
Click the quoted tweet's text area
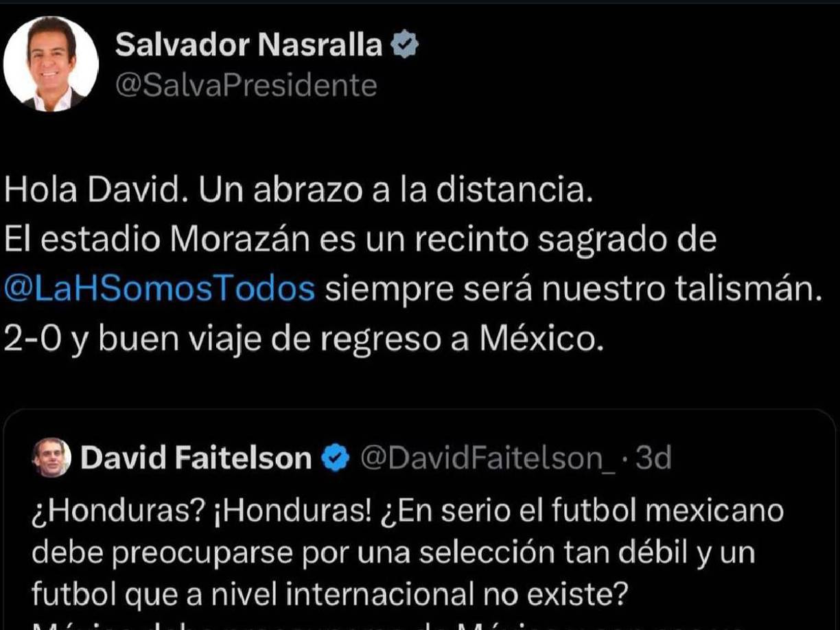384,549
